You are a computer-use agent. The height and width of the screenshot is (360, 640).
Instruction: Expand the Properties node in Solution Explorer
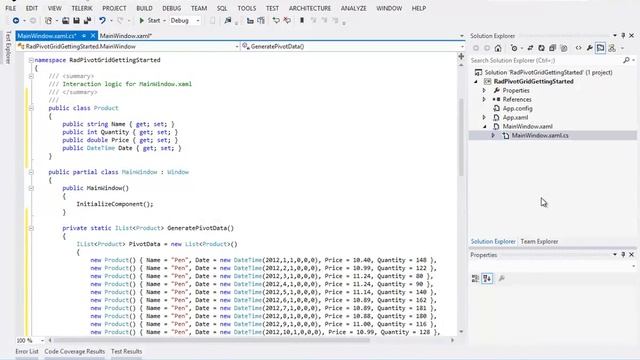click(x=484, y=91)
